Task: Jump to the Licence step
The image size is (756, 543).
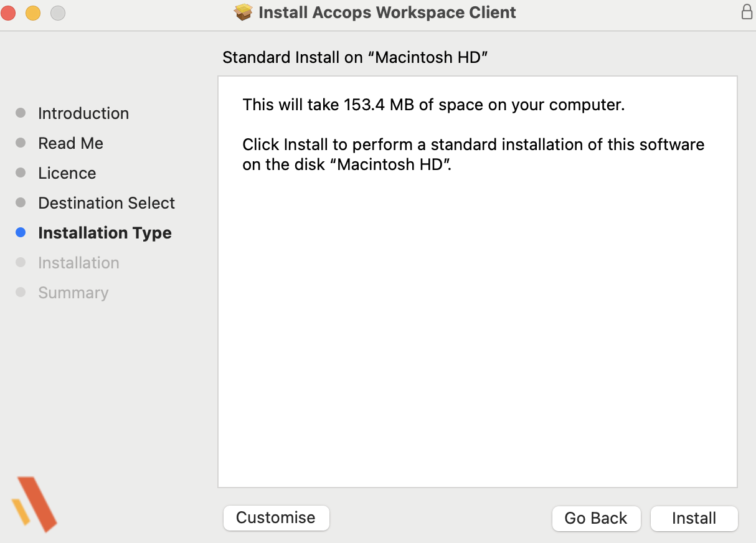Action: (67, 173)
